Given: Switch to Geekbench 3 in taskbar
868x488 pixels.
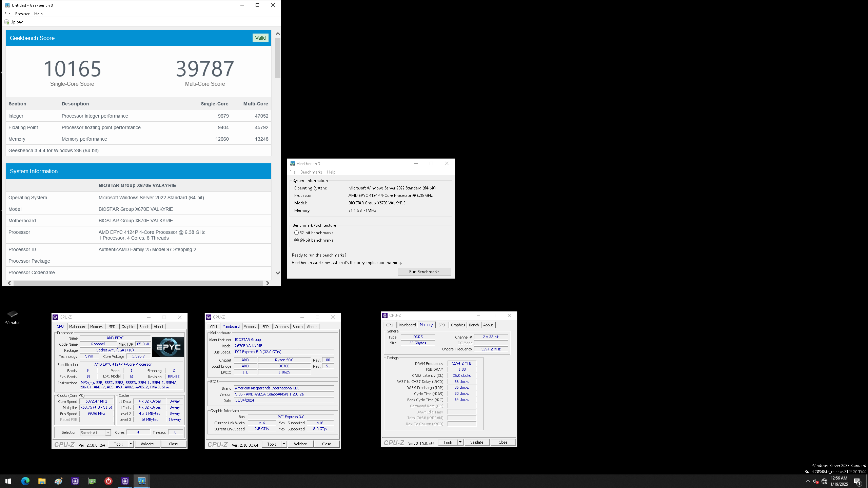Looking at the screenshot, I should (x=142, y=481).
